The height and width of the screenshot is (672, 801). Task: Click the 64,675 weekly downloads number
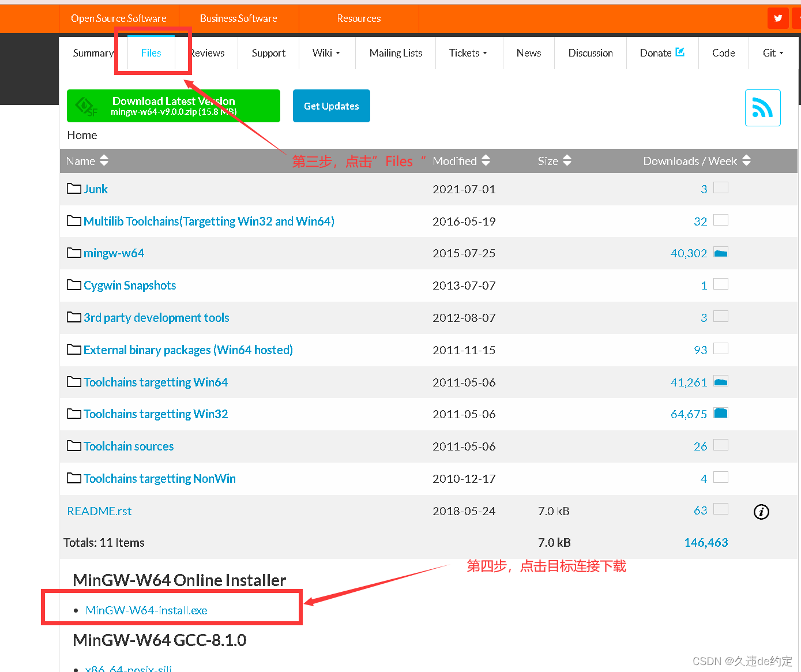point(689,414)
